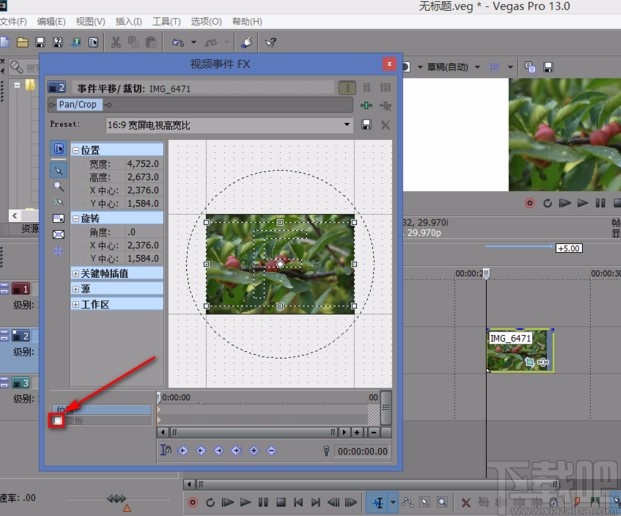Toggle the Pan/Crop effect chain checkbox
The width and height of the screenshot is (621, 516).
coord(53,104)
